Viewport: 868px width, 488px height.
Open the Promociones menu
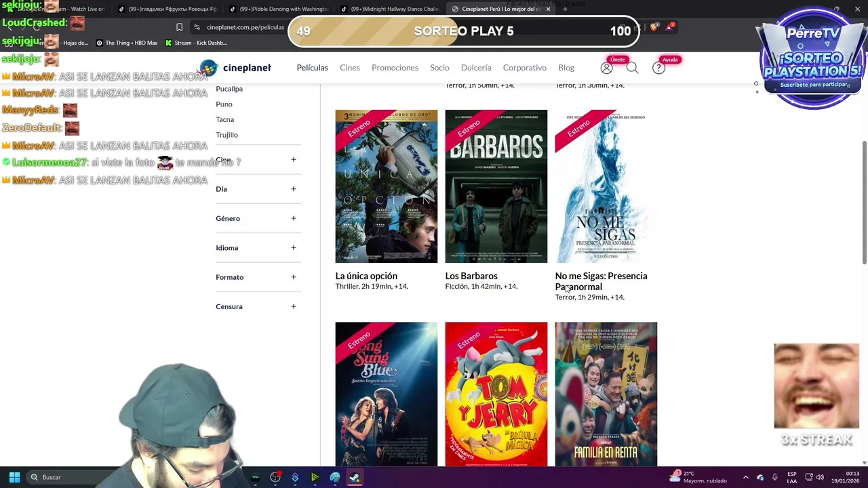pyautogui.click(x=395, y=68)
